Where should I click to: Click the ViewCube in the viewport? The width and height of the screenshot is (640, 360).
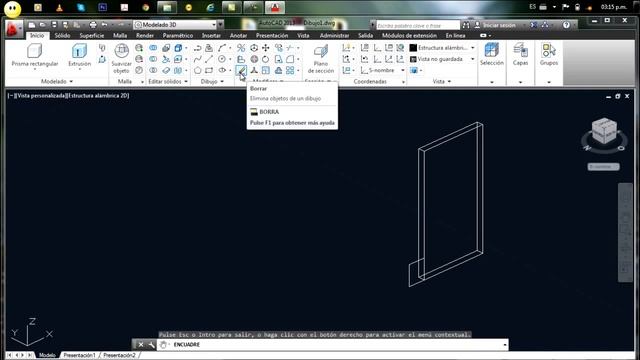tap(604, 131)
